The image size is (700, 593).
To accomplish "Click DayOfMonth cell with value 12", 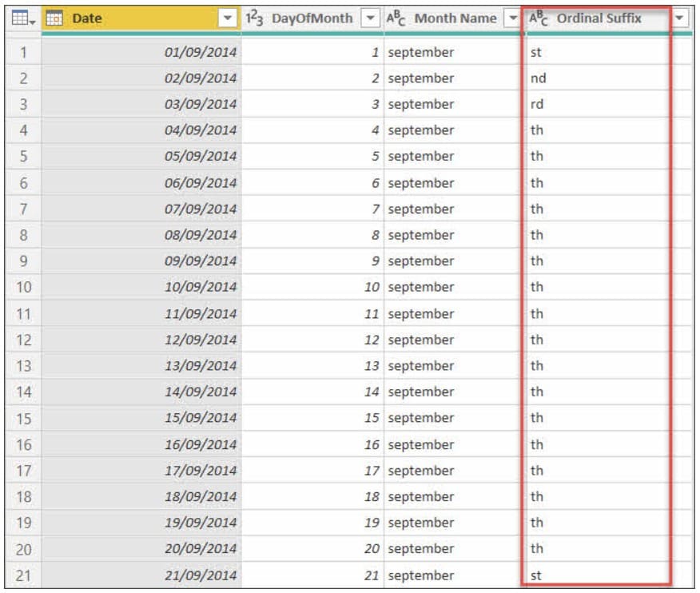I will tap(312, 340).
